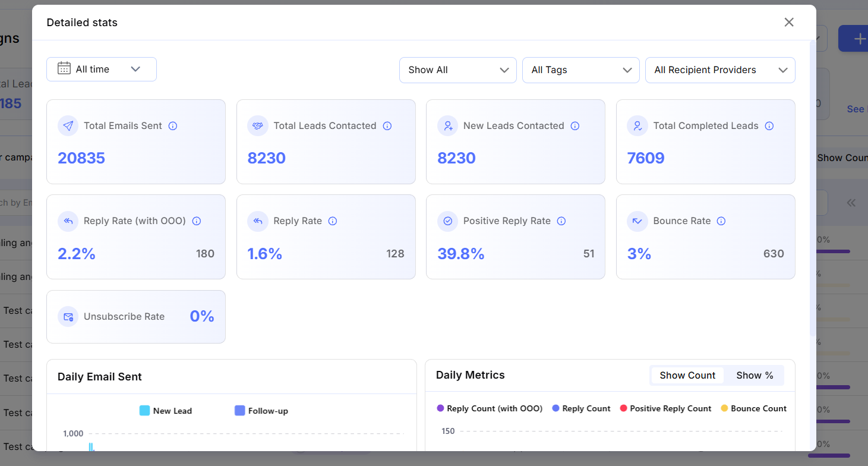Click the Positive Reply Rate checkmark icon

pos(447,221)
